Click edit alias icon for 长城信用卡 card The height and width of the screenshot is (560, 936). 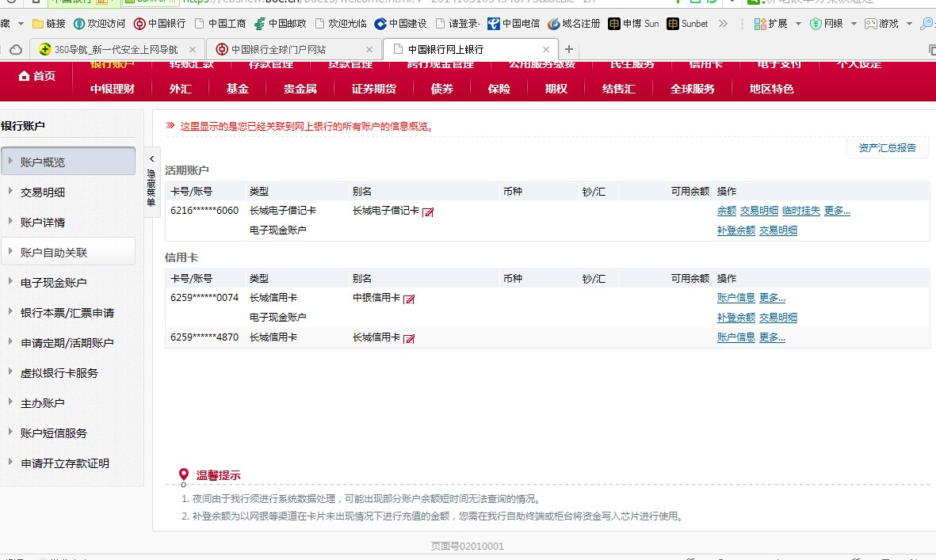[409, 338]
